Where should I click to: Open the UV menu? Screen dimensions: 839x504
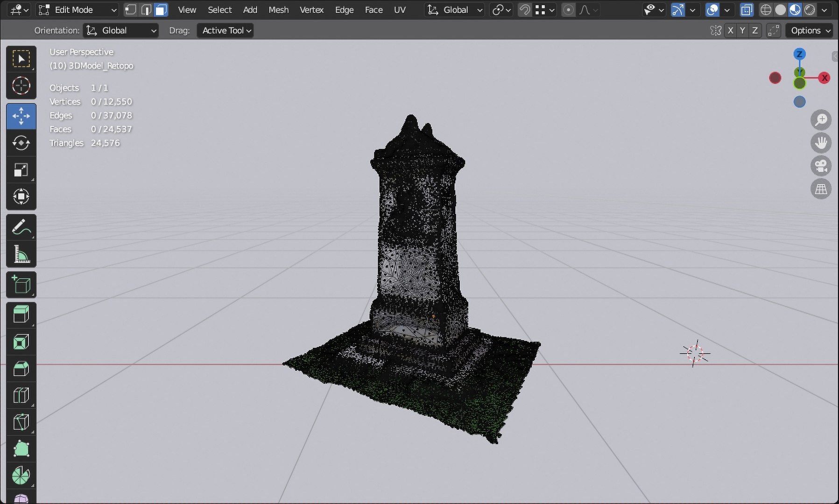400,10
